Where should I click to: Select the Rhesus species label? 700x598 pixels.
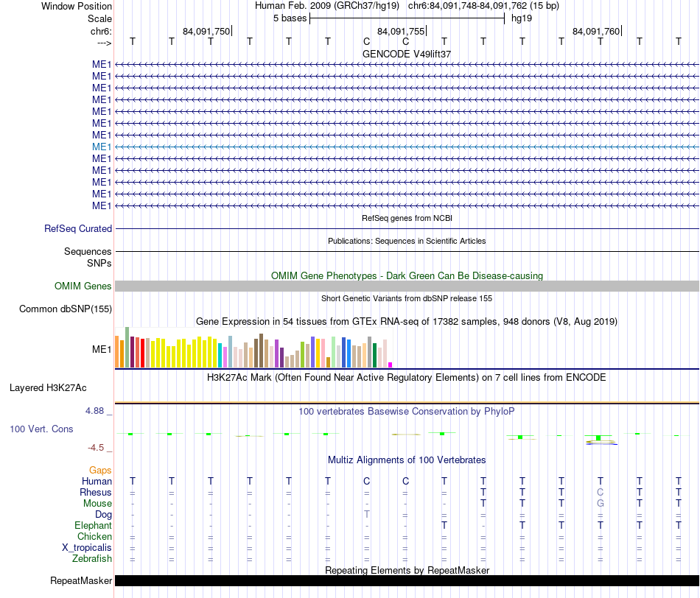[x=96, y=492]
